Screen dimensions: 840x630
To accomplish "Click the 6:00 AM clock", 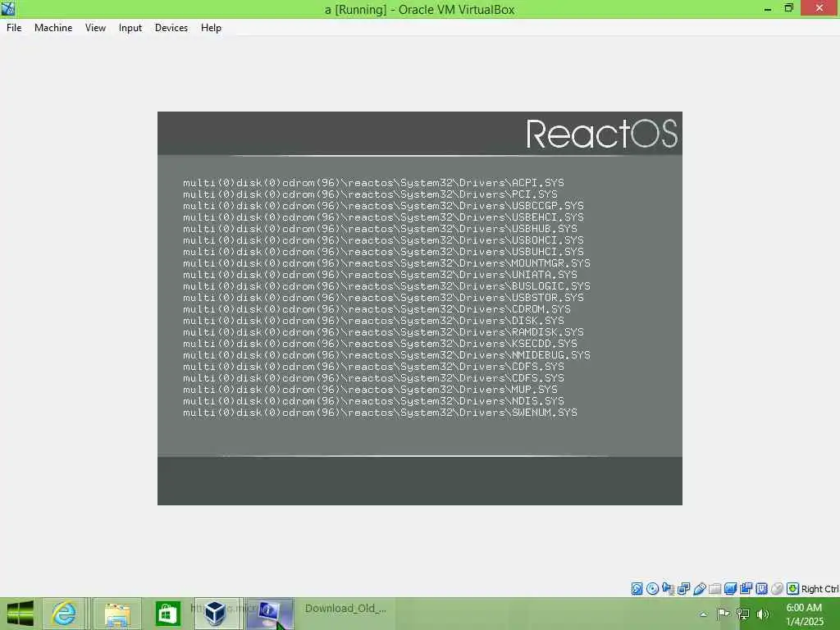I will pyautogui.click(x=804, y=608).
